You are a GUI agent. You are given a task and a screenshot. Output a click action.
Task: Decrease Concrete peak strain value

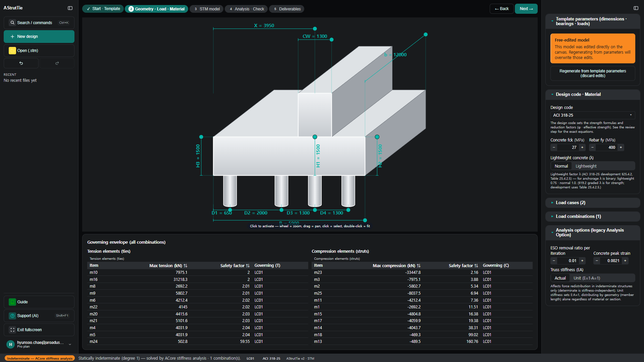coord(597,261)
